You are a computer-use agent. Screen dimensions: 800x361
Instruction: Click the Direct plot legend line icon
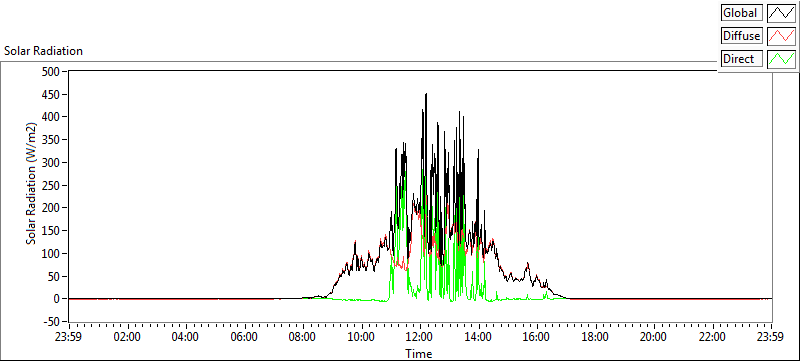(x=781, y=59)
